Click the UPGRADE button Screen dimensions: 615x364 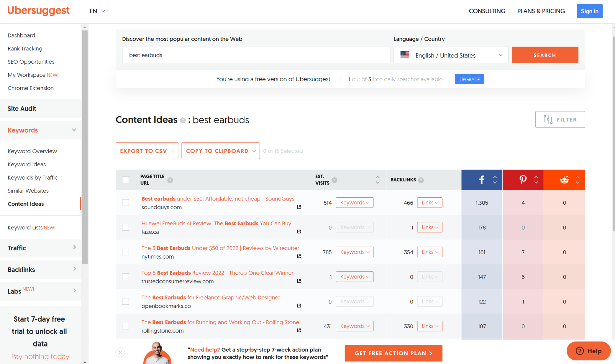click(469, 79)
